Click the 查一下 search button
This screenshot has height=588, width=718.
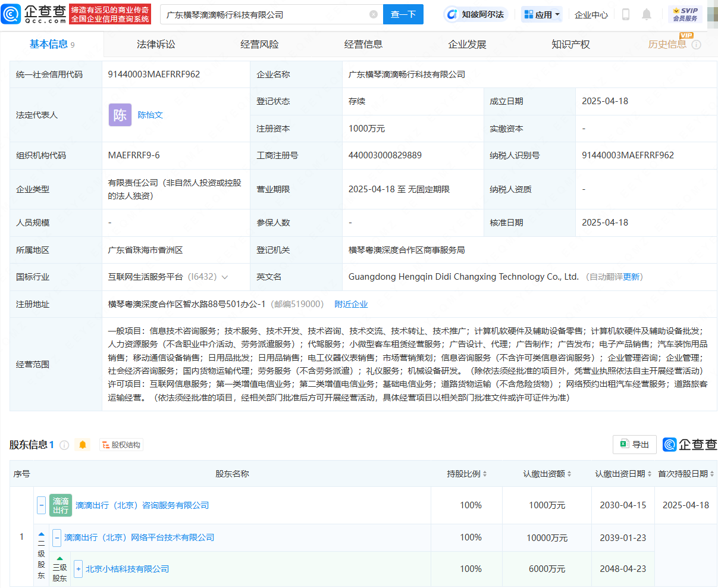click(403, 14)
